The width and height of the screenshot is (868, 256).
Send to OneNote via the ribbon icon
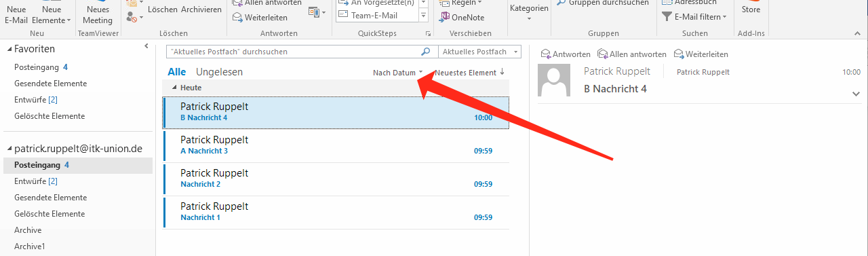tap(445, 18)
